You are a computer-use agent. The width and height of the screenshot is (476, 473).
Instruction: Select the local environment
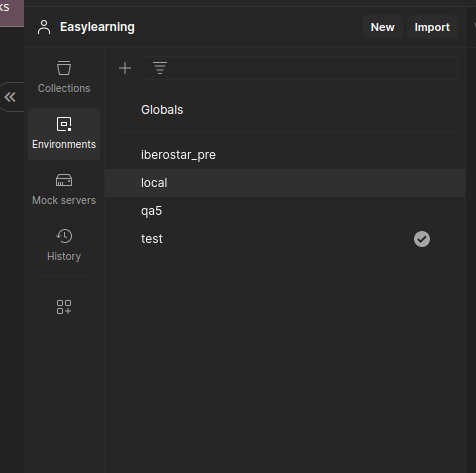tap(285, 183)
